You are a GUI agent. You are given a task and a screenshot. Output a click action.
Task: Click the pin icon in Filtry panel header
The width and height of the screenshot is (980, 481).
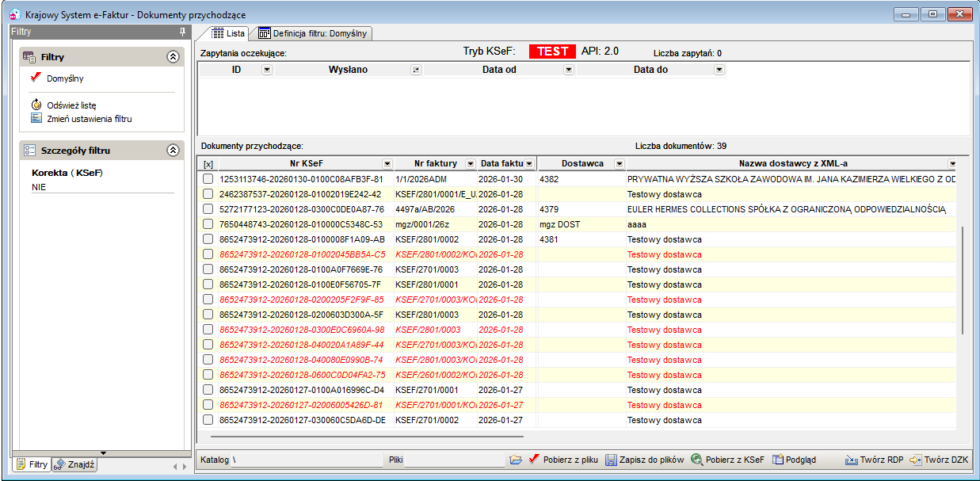[x=182, y=32]
